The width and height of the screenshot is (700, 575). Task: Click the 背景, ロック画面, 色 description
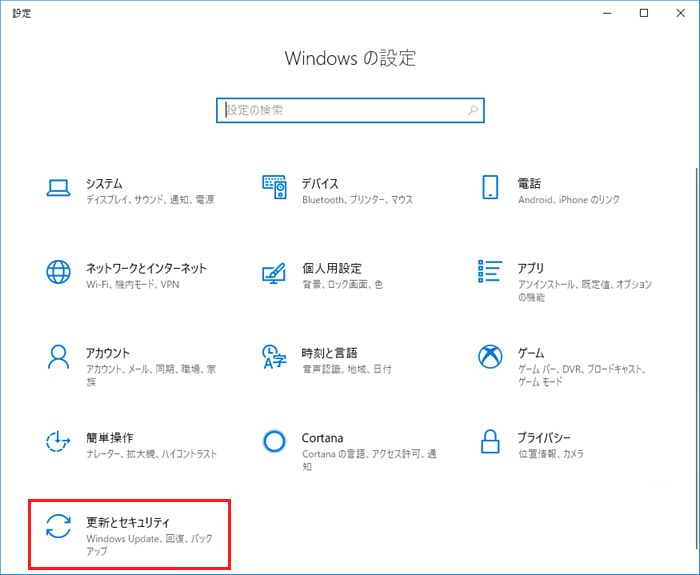point(343,284)
